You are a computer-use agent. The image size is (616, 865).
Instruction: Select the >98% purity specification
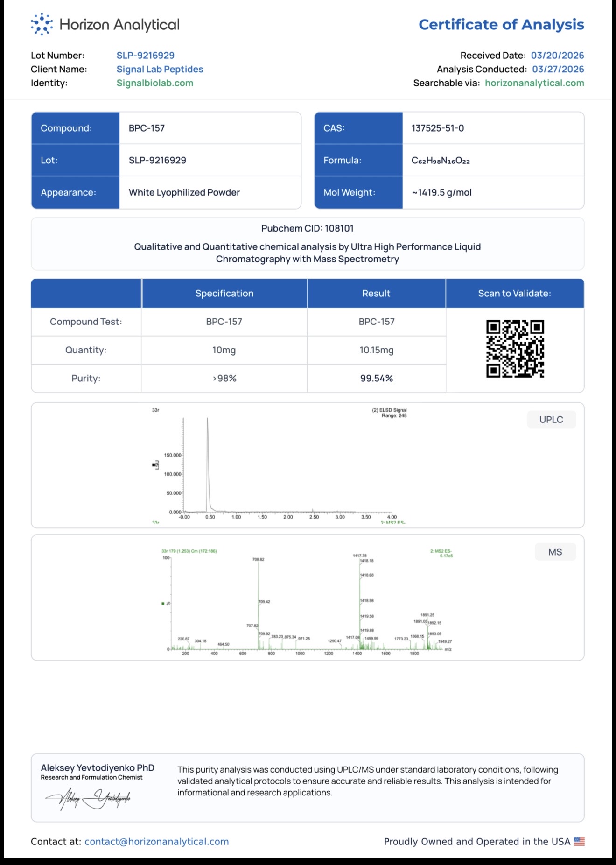pyautogui.click(x=224, y=378)
